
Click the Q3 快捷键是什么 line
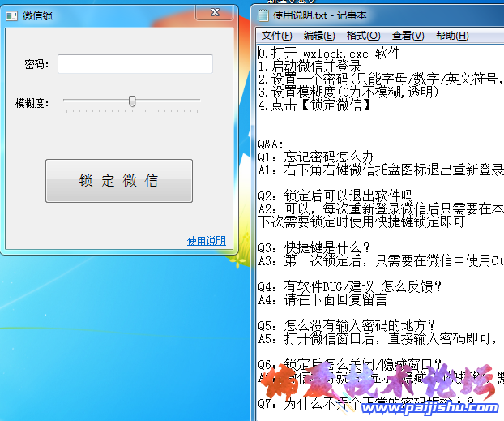pos(314,247)
